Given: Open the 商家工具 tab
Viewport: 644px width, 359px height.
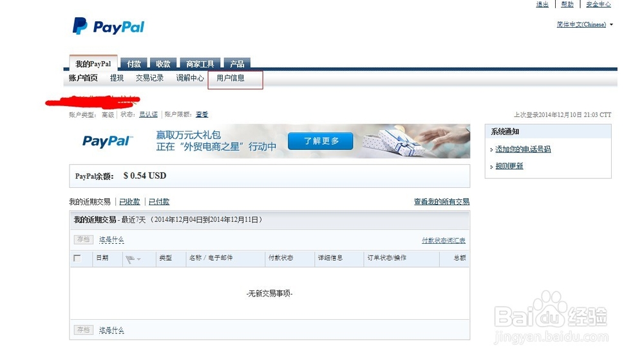Looking at the screenshot, I should (x=200, y=64).
